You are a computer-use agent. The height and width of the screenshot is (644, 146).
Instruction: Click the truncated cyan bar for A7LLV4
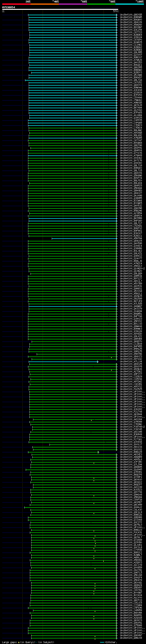[x=63, y=362]
